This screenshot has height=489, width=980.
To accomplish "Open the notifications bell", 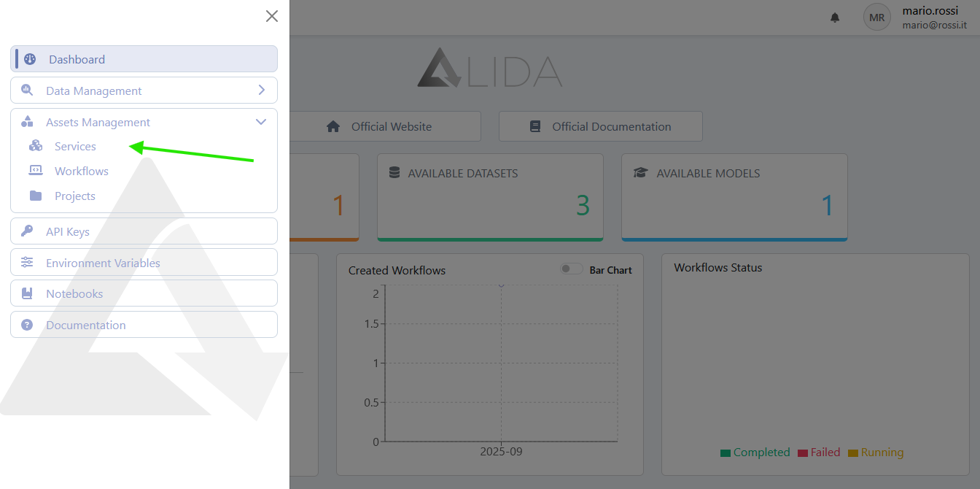I will coord(835,18).
